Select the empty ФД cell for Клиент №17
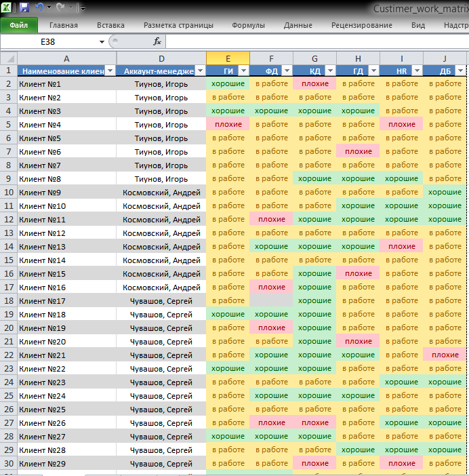The image size is (469, 476). [272, 301]
